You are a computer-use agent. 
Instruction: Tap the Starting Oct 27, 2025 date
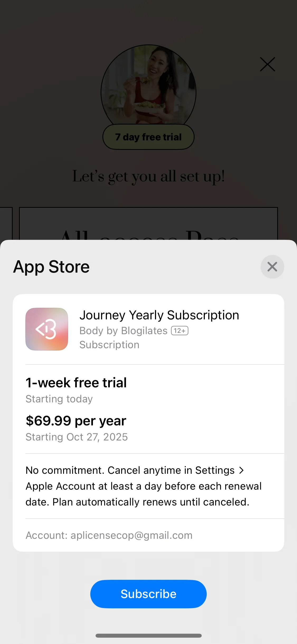tap(77, 437)
